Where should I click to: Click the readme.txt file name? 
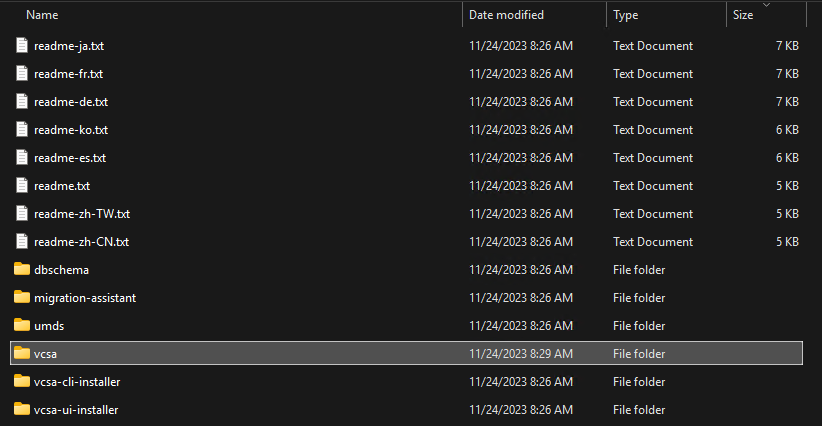62,186
